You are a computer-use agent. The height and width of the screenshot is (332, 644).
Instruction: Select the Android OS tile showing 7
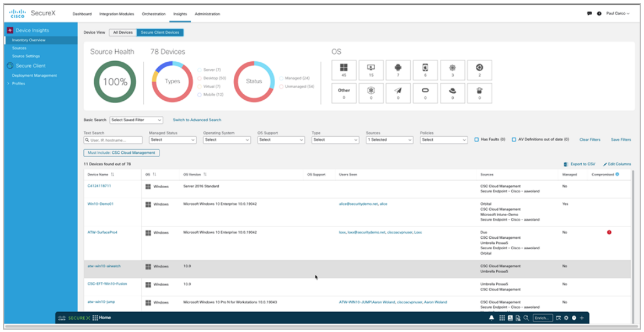point(398,70)
